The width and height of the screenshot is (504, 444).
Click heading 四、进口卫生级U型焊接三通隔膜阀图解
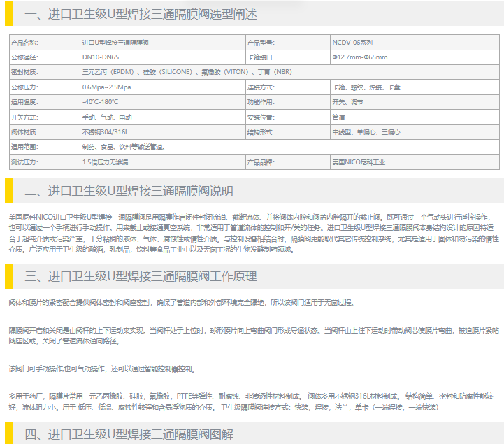[129, 434]
